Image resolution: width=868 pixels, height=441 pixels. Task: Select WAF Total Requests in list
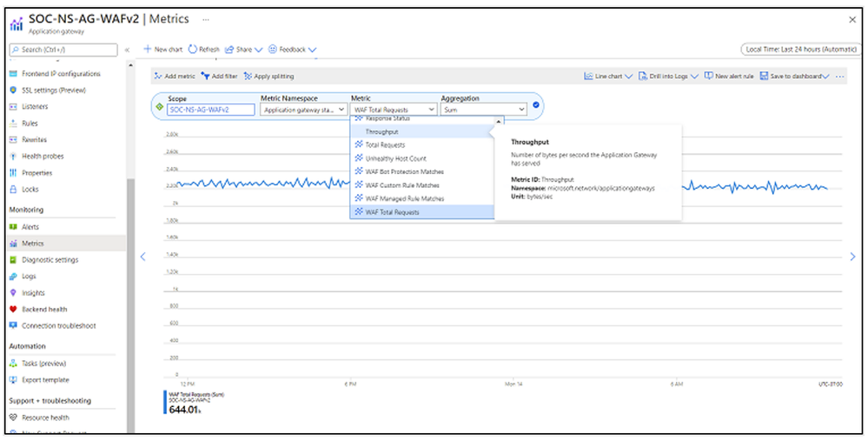click(421, 211)
